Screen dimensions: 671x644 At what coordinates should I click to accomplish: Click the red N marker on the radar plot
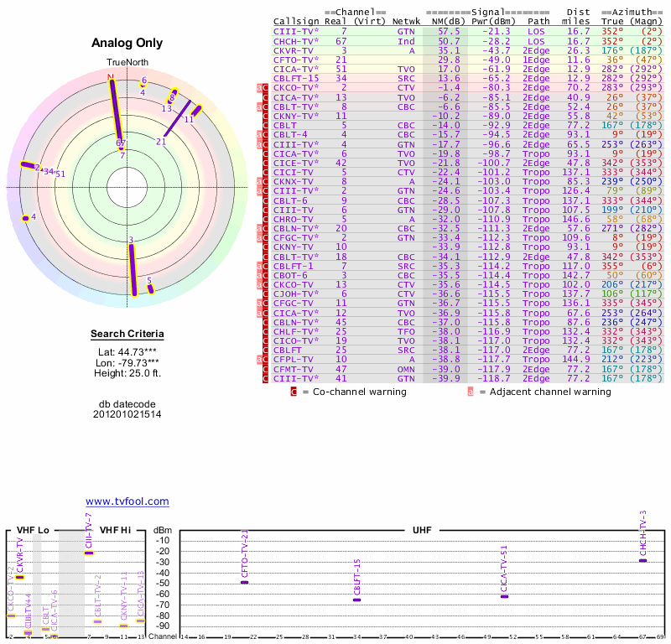point(111,78)
